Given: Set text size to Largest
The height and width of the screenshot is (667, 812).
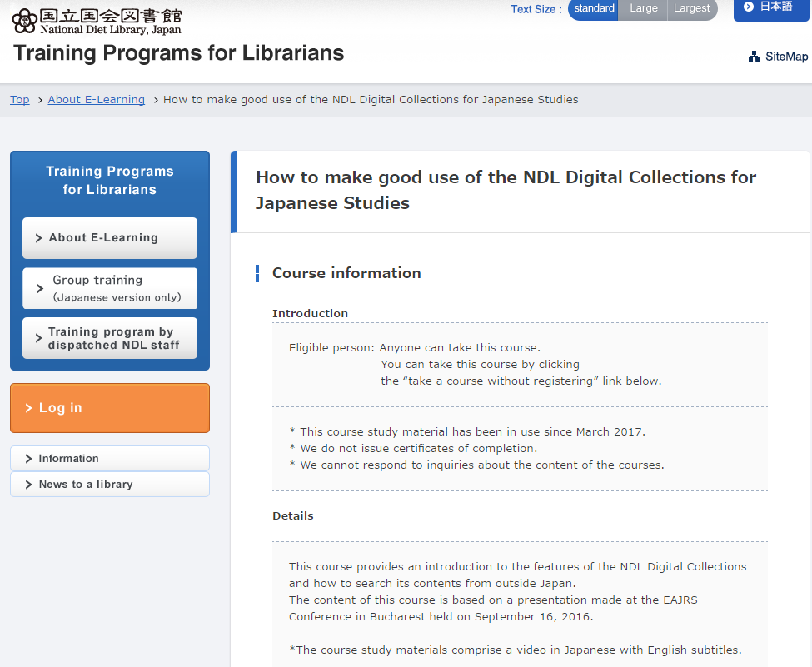Looking at the screenshot, I should [x=692, y=9].
